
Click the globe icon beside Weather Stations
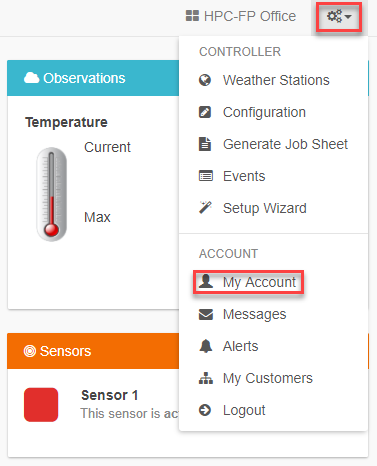(205, 80)
